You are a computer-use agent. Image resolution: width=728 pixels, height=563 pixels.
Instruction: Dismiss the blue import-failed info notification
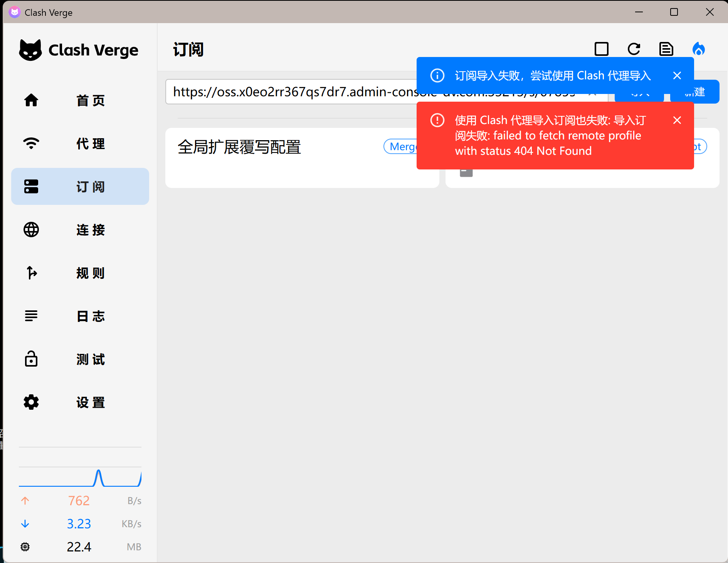(x=677, y=75)
